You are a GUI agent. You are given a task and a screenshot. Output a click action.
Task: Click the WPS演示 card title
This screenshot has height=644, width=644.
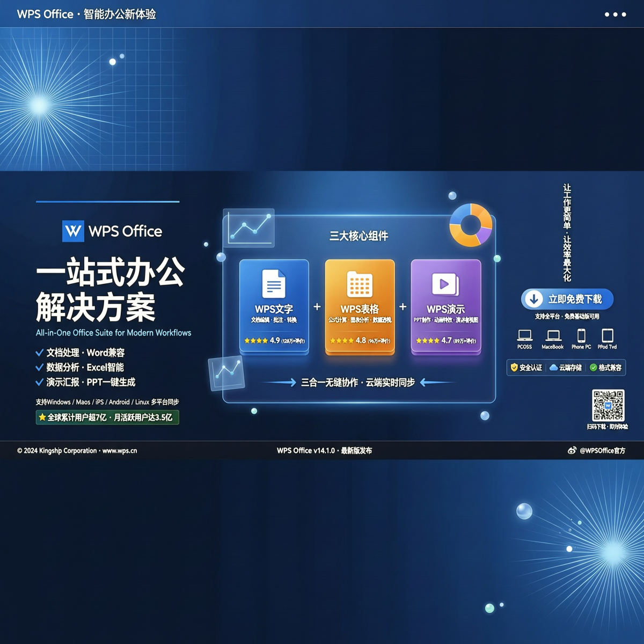[445, 309]
